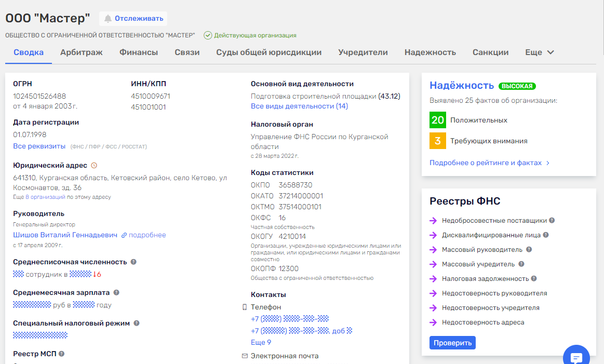Viewport: 604px width, 364px height.
Task: Open the Надежность tab
Action: pos(430,52)
